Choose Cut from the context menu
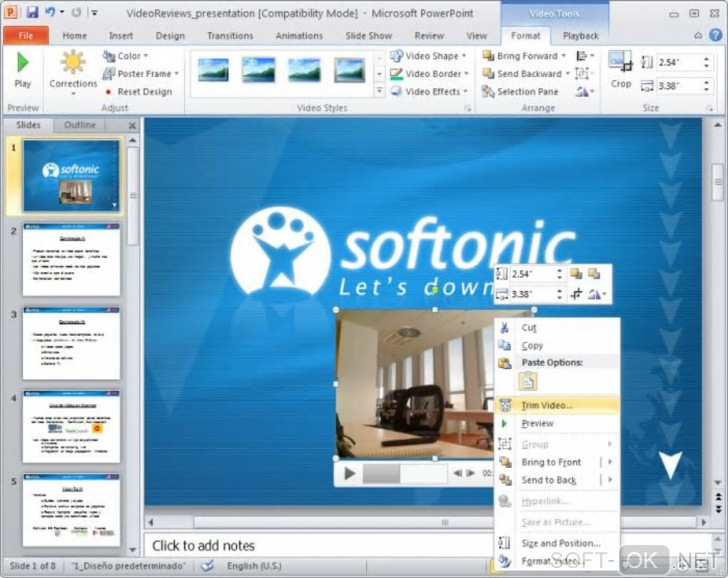 pos(557,328)
